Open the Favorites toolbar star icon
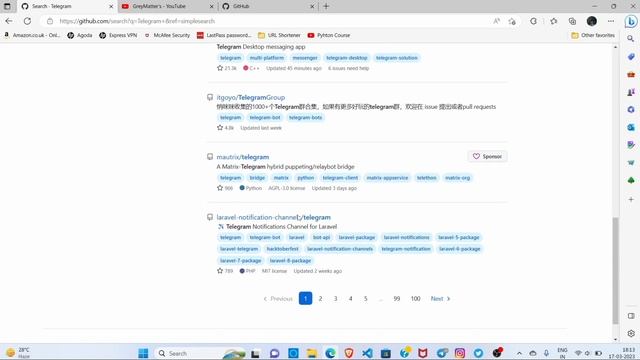 [553, 21]
